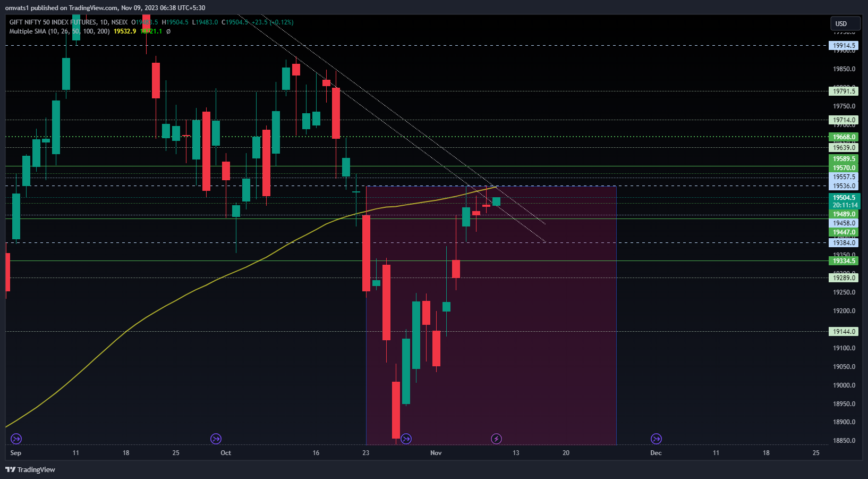The width and height of the screenshot is (868, 479).
Task: Click the 19000.0 price axis tick
Action: (844, 385)
